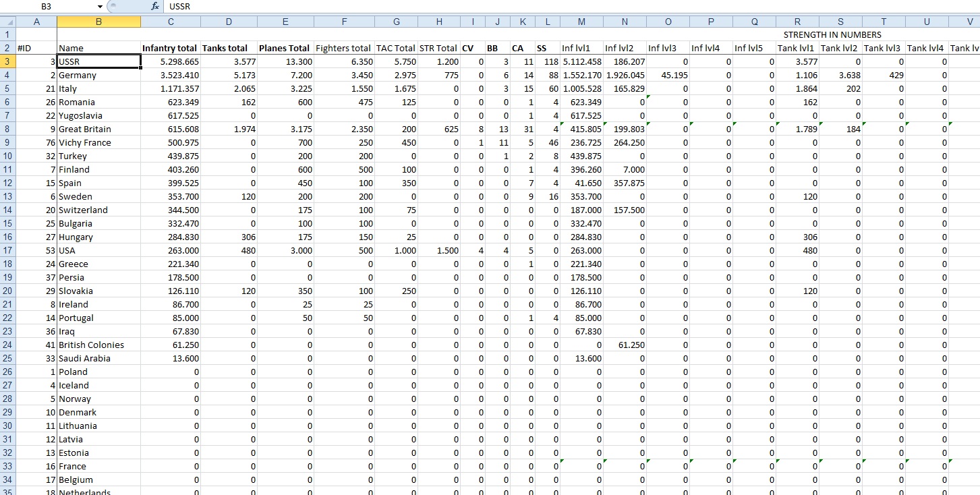
Task: Click the Inf lvl1 header cell
Action: click(581, 48)
